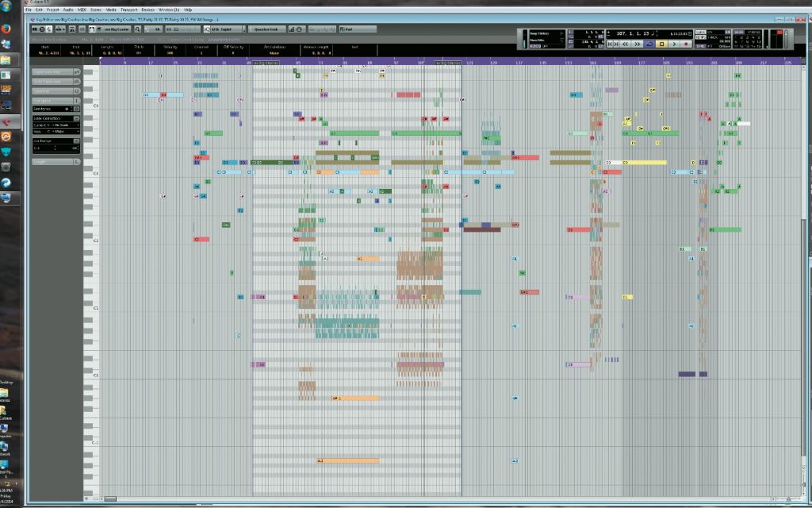Click the Fast Forward transport button
The width and height of the screenshot is (812, 508).
click(x=637, y=44)
